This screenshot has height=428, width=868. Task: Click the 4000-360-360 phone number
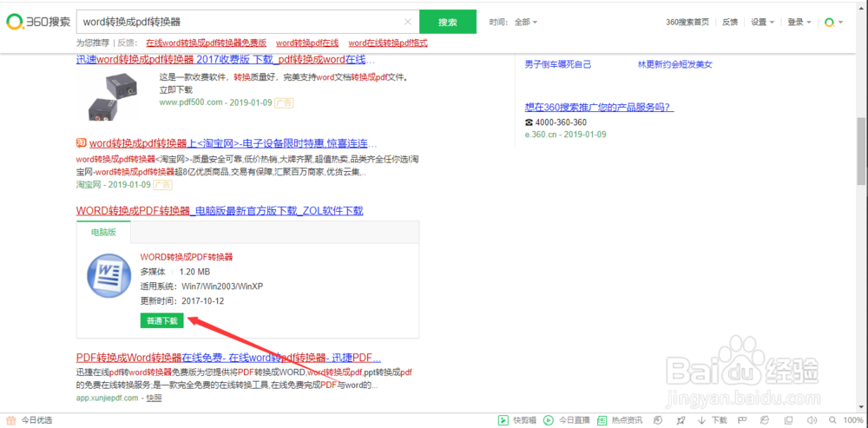[560, 122]
